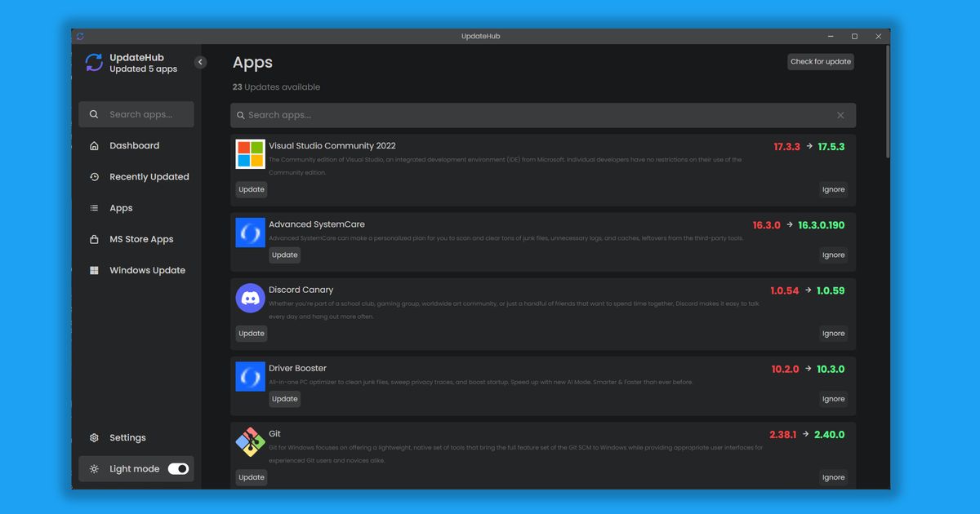This screenshot has width=980, height=514.
Task: Click the Light mode sun icon
Action: [x=94, y=468]
